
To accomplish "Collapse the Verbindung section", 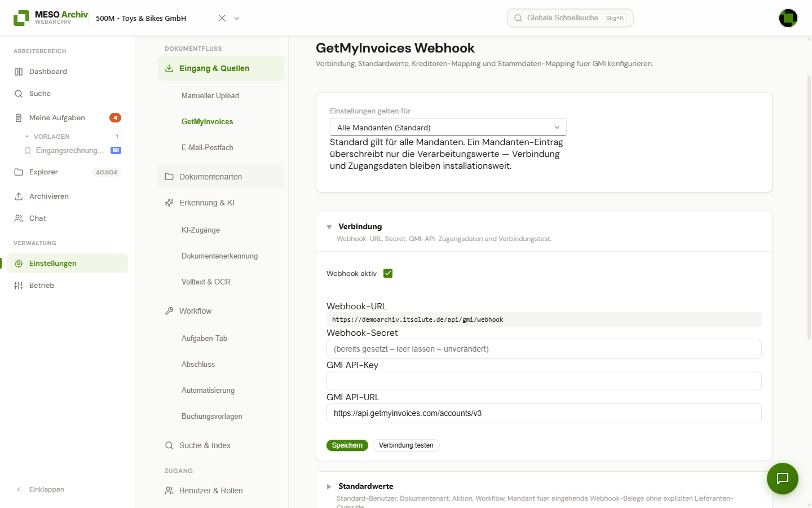I will [x=329, y=227].
